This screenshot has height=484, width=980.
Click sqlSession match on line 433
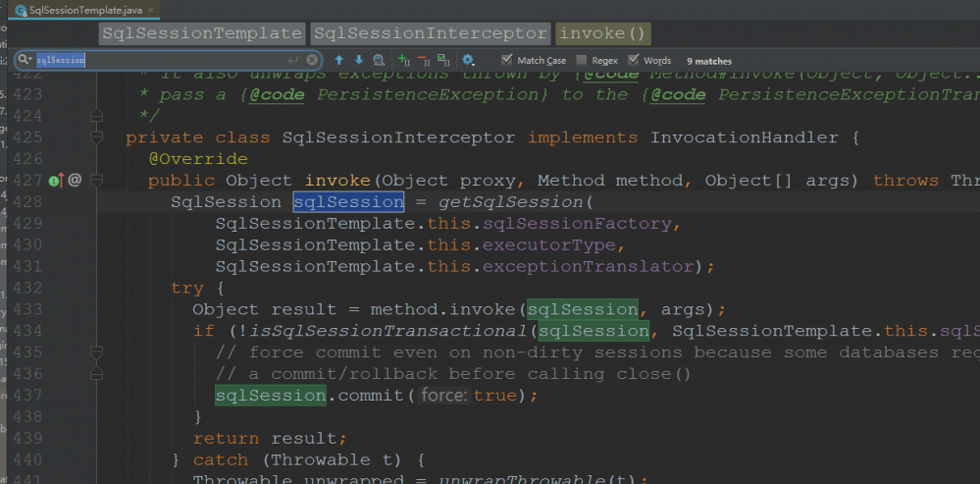583,309
